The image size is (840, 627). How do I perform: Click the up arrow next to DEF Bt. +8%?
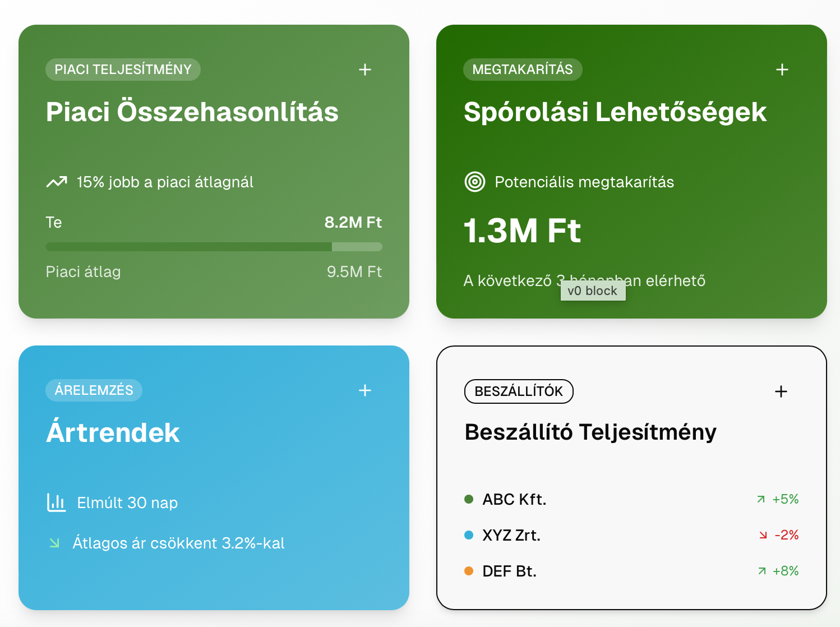760,571
